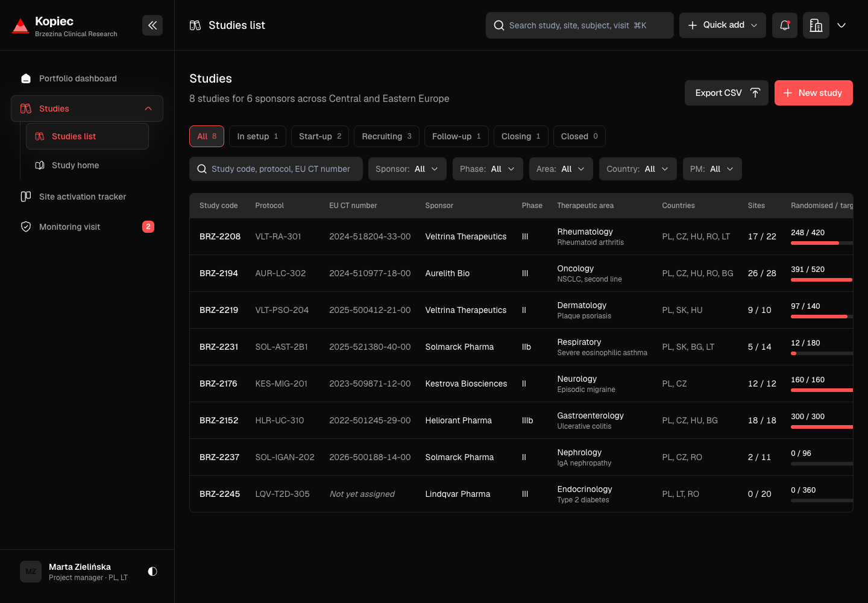The height and width of the screenshot is (603, 868).
Task: Click the organization building icon
Action: 816,25
